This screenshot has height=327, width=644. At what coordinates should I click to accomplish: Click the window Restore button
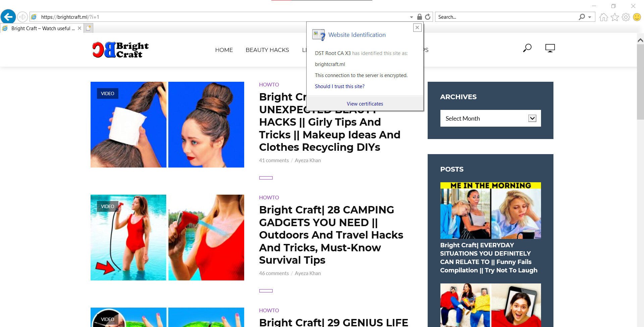pyautogui.click(x=613, y=6)
